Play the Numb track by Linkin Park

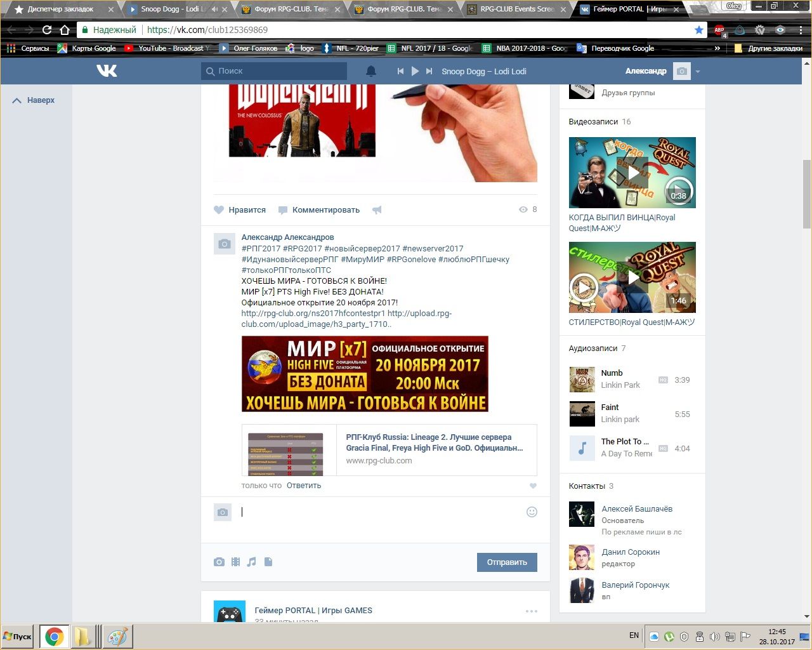pos(582,380)
